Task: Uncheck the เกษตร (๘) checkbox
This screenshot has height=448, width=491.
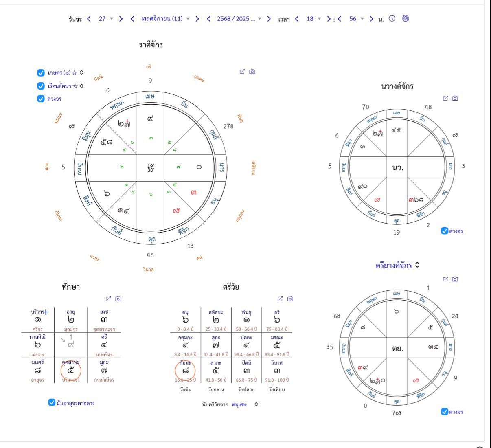Action: [41, 73]
